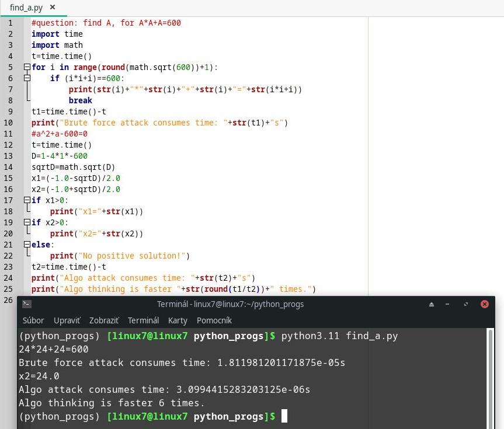Open the terminal window menu icon
Image resolution: width=504 pixels, height=429 pixels.
pyautogui.click(x=26, y=304)
